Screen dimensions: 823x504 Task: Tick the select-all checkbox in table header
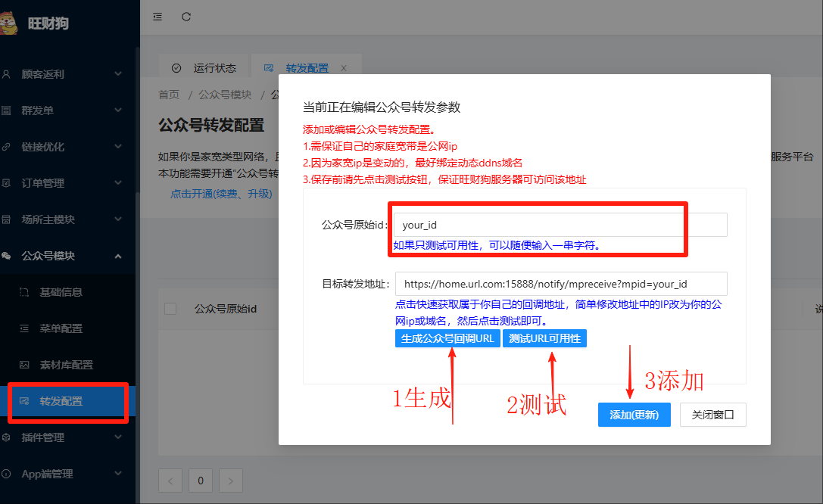point(170,309)
